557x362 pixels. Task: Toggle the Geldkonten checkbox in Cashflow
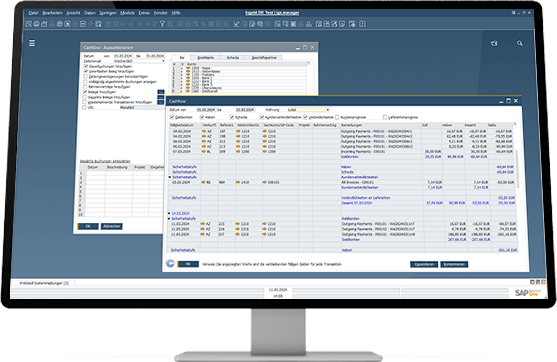[172, 117]
